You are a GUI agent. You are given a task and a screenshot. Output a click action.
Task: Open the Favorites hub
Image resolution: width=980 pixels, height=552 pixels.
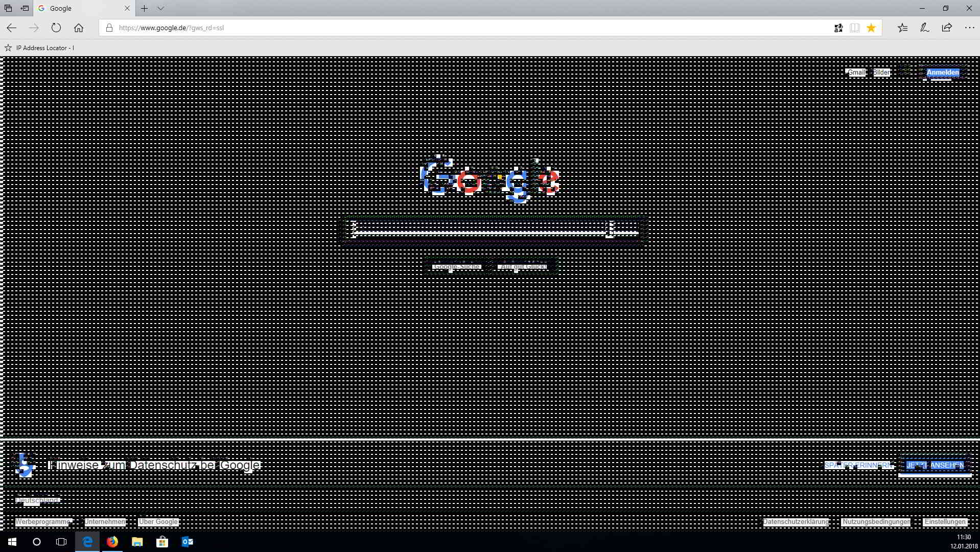coord(903,28)
